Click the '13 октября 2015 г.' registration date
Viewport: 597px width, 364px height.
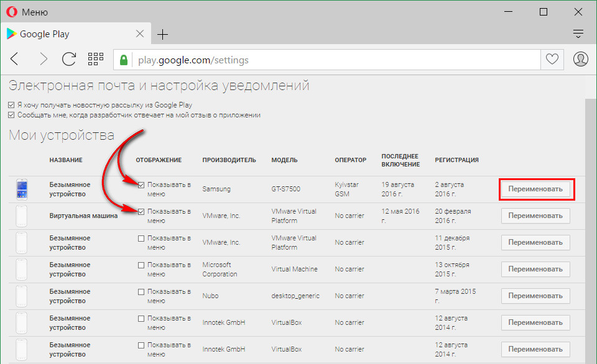452,269
